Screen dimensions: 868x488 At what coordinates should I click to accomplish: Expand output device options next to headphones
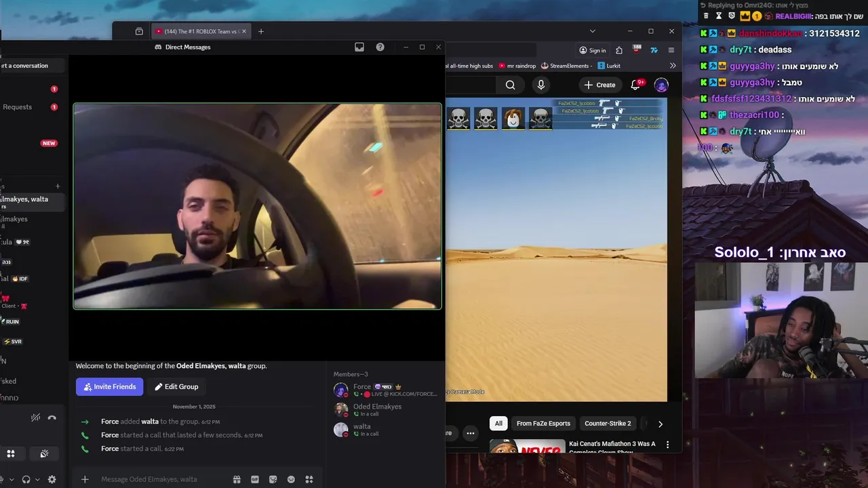pos(37,479)
